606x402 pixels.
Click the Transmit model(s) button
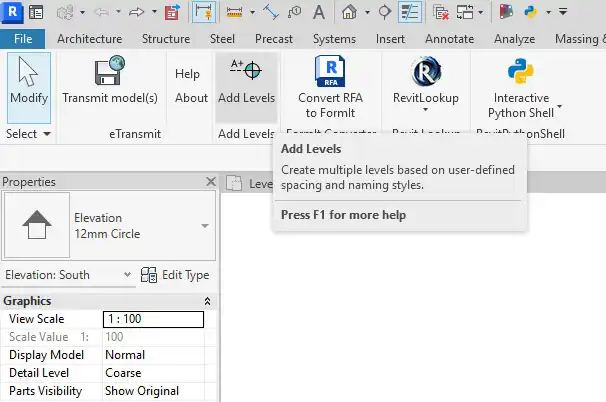pos(110,81)
